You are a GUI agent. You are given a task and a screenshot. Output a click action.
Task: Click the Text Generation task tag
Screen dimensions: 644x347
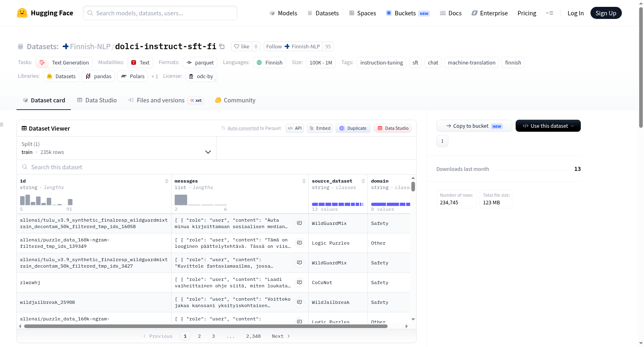click(64, 62)
